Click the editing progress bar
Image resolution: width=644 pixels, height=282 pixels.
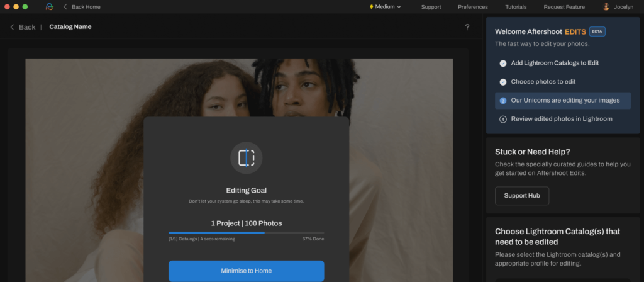(x=247, y=233)
